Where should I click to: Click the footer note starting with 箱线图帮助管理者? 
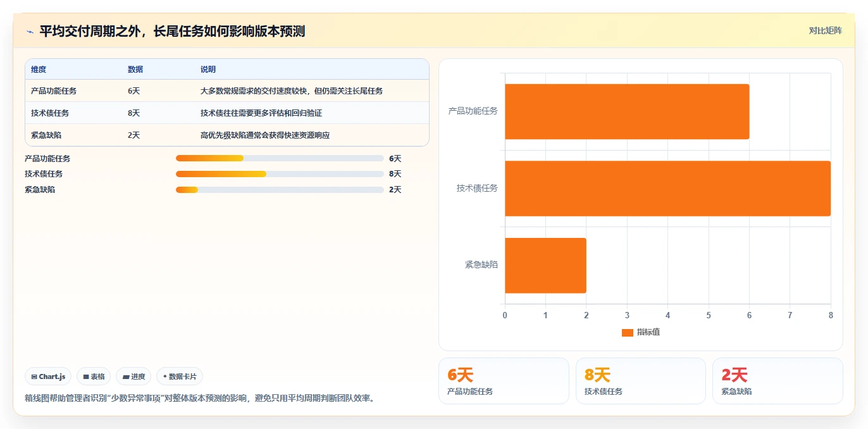point(199,399)
